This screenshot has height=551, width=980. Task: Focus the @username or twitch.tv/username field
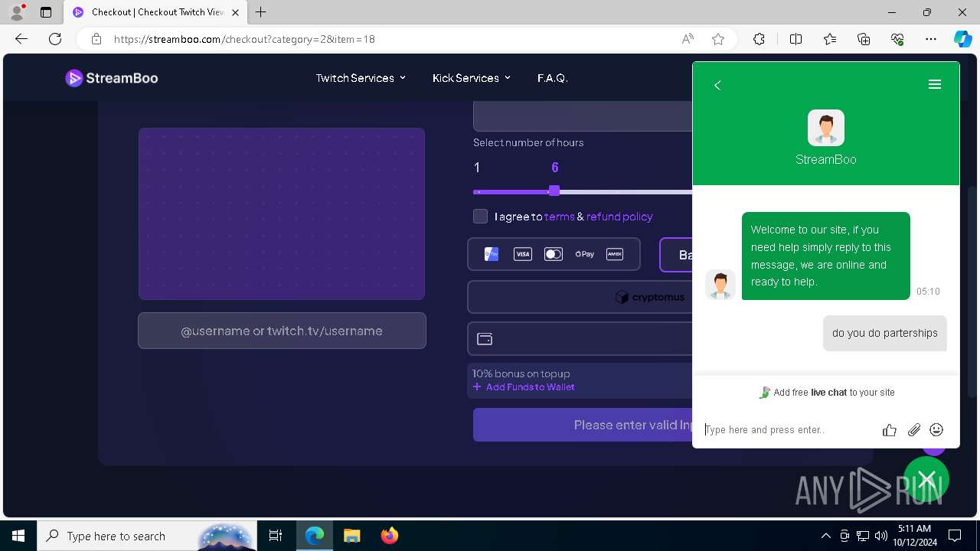click(x=282, y=331)
